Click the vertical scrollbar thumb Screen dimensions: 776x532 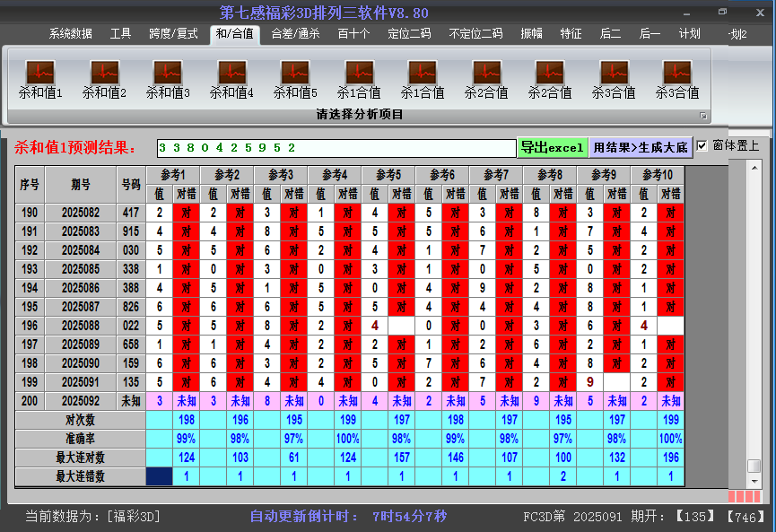pyautogui.click(x=754, y=467)
